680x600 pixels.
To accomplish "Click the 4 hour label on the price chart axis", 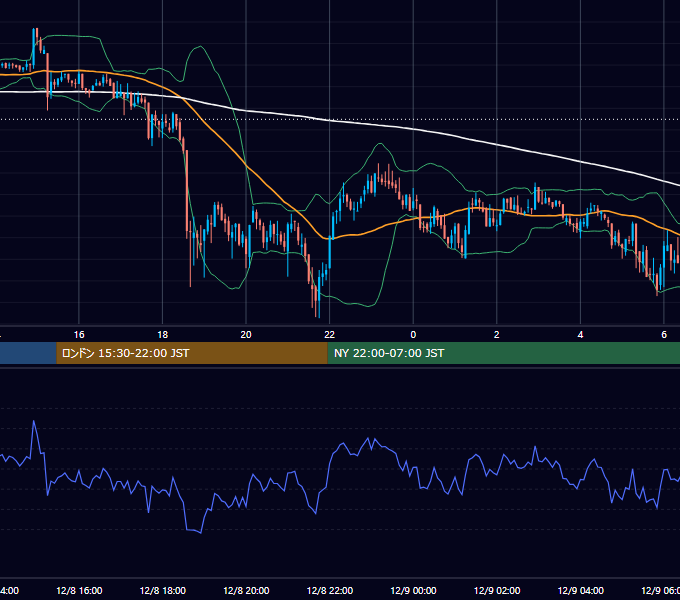I will tap(580, 335).
